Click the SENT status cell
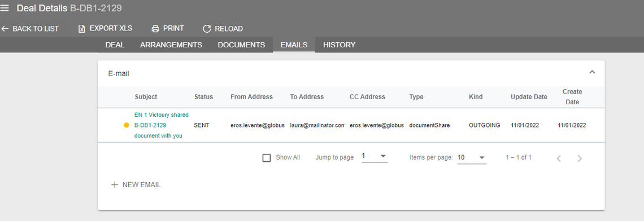The height and width of the screenshot is (221, 644). [202, 125]
